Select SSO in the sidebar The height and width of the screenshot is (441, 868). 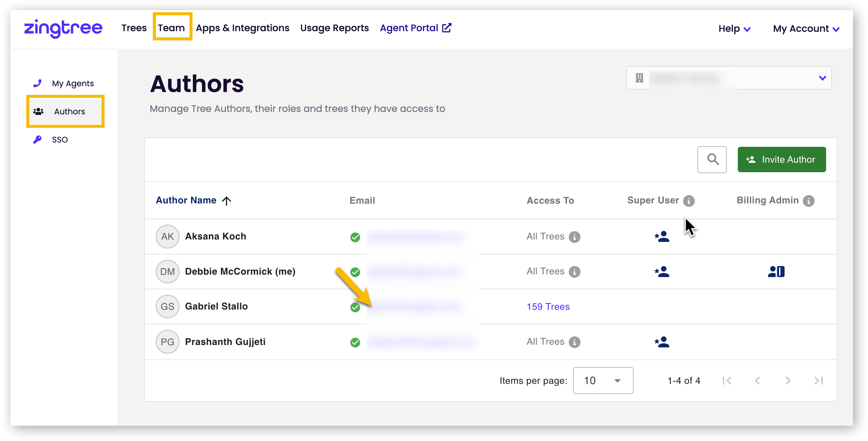point(60,139)
